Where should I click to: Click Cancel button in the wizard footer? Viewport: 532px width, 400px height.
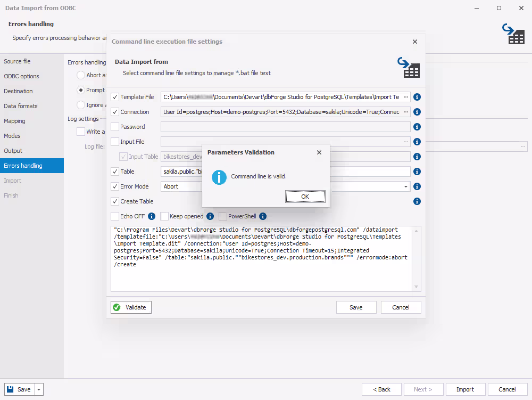[507, 389]
